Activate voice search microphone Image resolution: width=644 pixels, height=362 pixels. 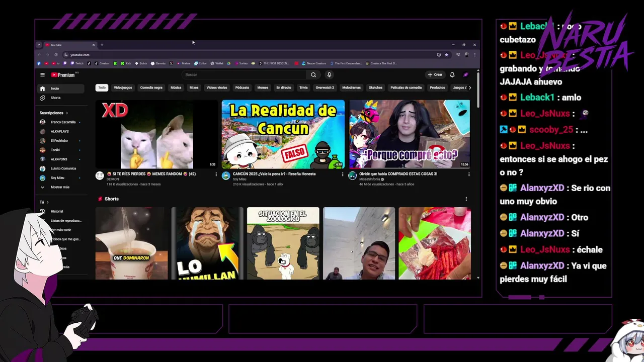pos(329,75)
